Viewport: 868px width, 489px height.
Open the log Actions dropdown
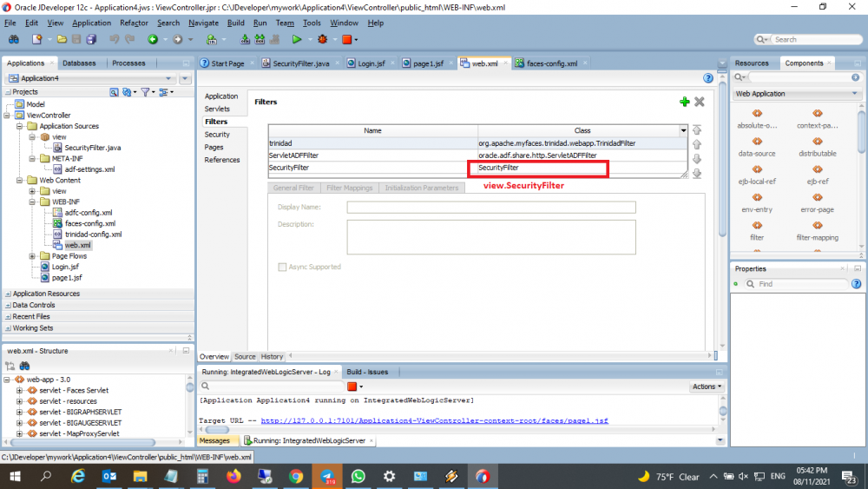(707, 387)
